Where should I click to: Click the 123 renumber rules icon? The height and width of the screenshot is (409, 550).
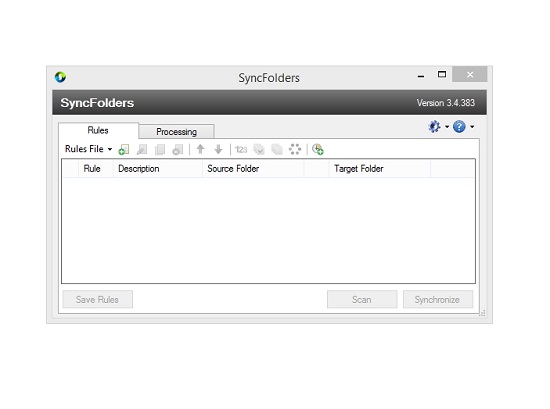(241, 150)
